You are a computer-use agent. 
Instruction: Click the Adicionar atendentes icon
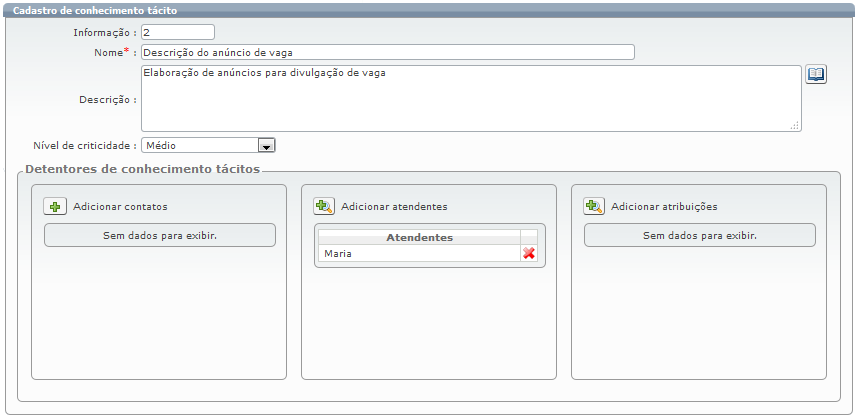(x=324, y=207)
